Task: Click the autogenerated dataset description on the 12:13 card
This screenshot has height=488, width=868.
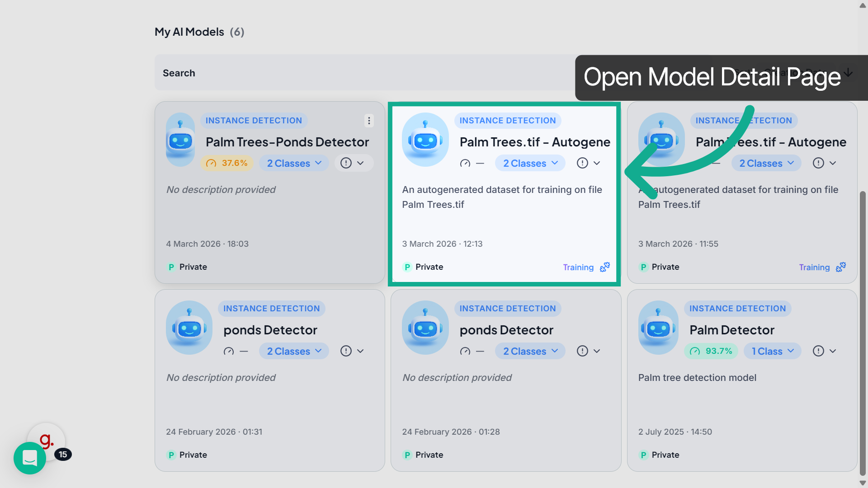Action: (502, 197)
